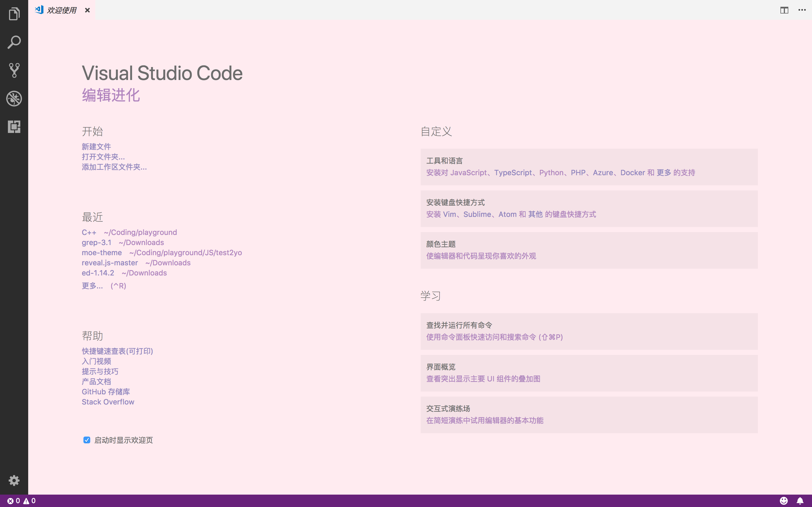The image size is (812, 507).
Task: Click the Stack Overflow help link
Action: point(108,402)
